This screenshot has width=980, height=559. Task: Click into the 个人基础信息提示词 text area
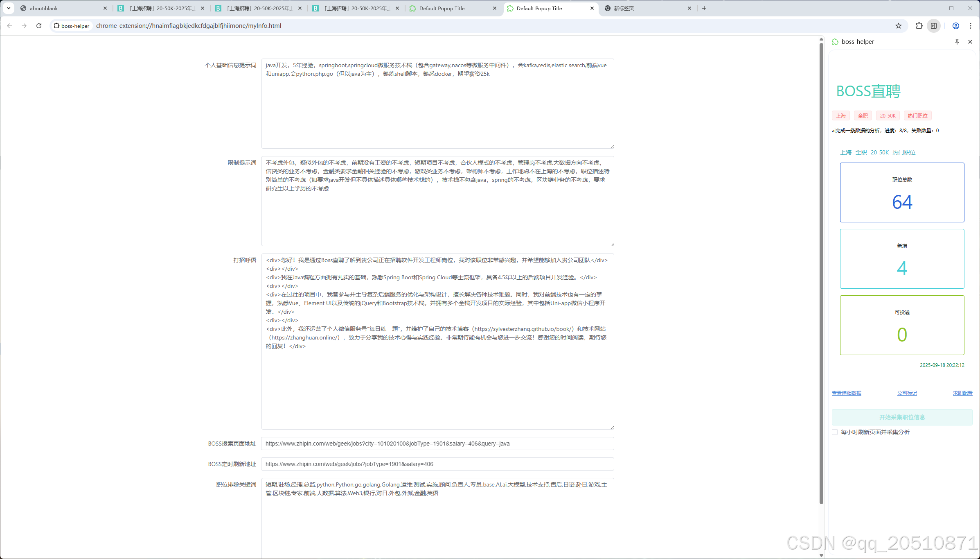[x=437, y=104]
